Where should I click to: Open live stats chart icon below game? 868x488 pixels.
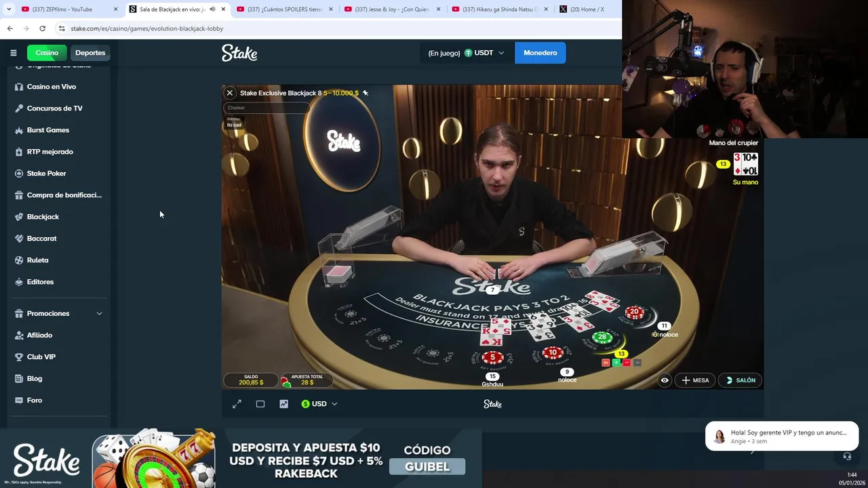coord(283,404)
